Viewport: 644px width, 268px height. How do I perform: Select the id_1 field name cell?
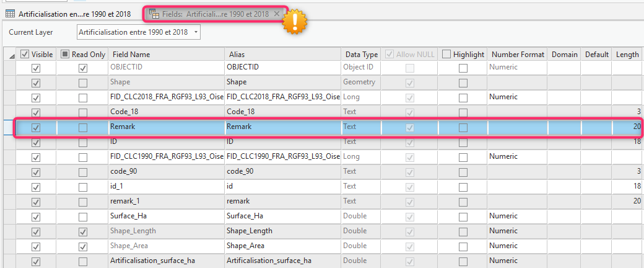point(167,186)
